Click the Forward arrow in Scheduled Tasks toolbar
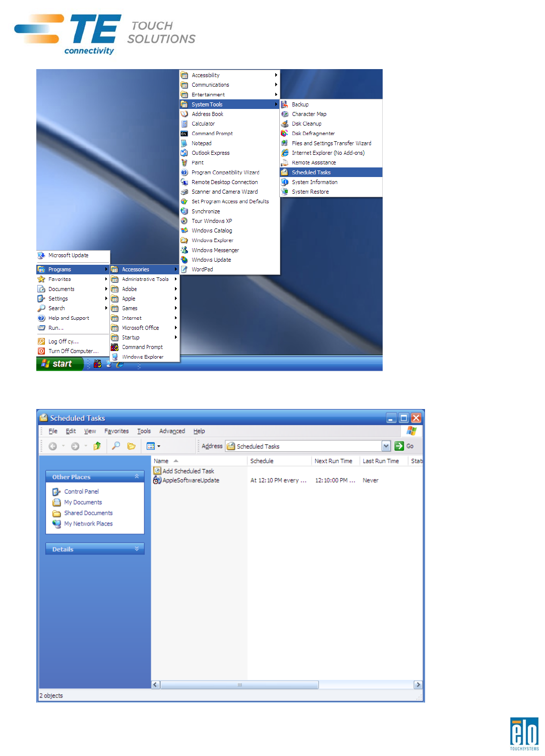 (x=75, y=446)
